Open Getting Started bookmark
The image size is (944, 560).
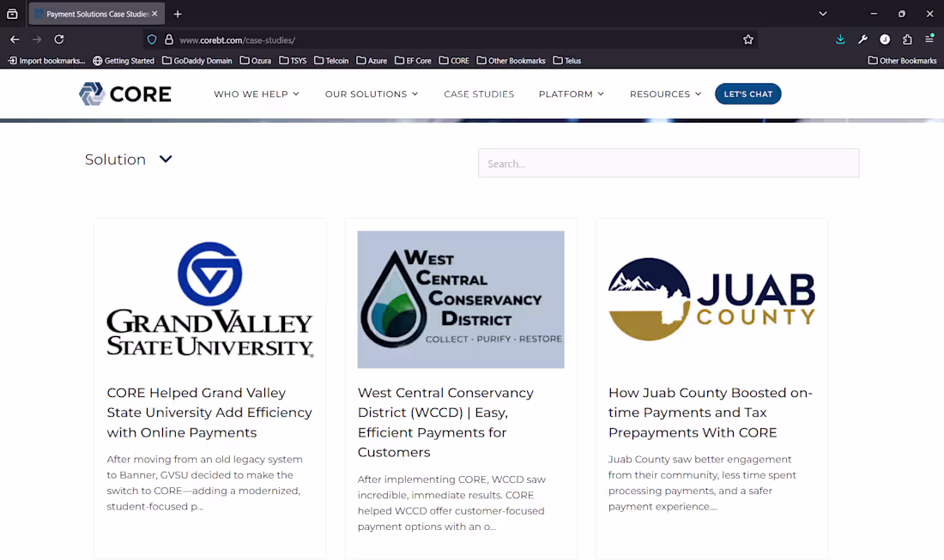(124, 61)
